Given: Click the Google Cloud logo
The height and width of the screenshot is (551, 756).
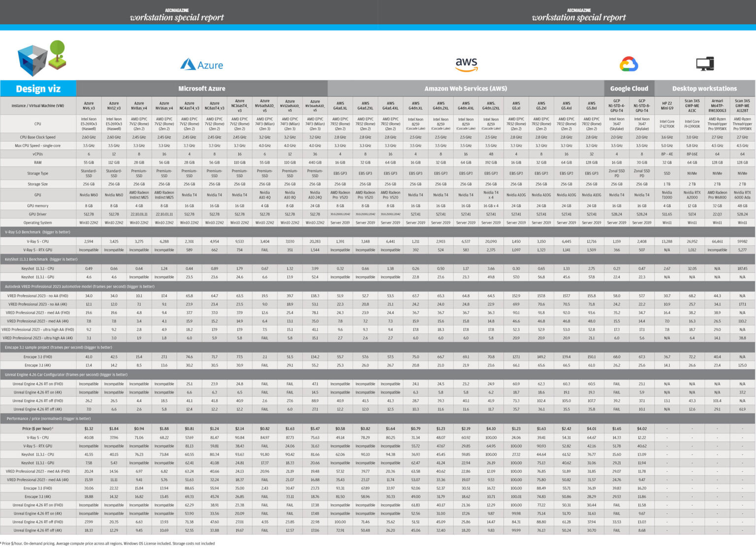Looking at the screenshot, I should [629, 64].
